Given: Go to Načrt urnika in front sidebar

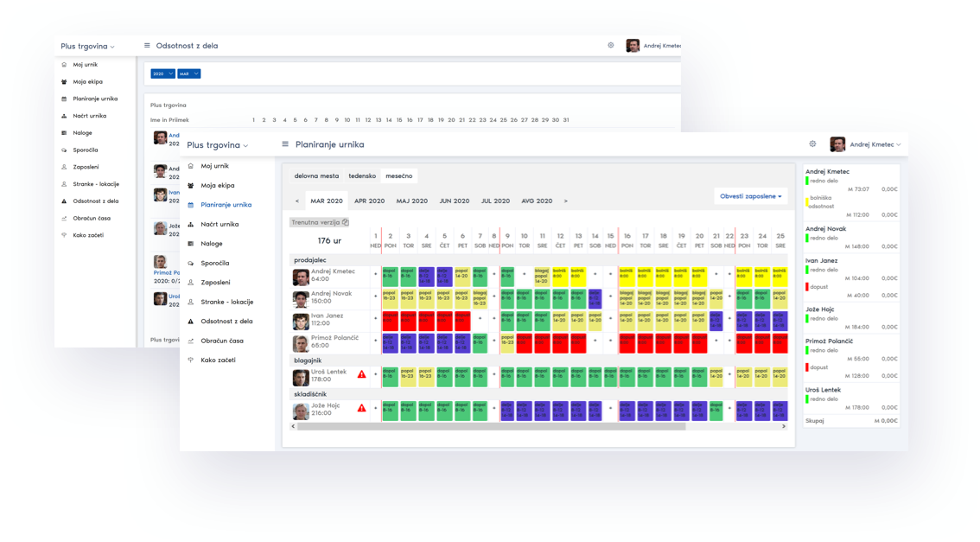Looking at the screenshot, I should click(x=220, y=224).
